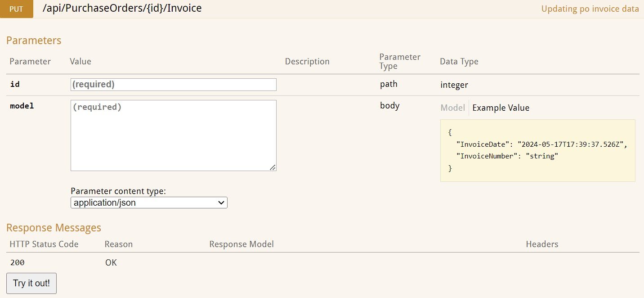The image size is (644, 298).
Task: Expand the application/json selector chevron
Action: (x=221, y=203)
